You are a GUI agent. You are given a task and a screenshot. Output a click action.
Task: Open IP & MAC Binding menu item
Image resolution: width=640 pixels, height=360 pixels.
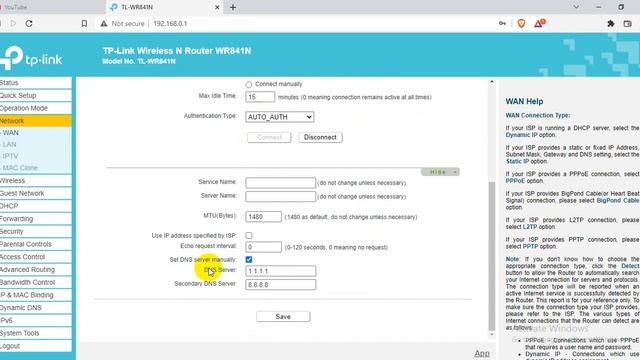pyautogui.click(x=36, y=295)
